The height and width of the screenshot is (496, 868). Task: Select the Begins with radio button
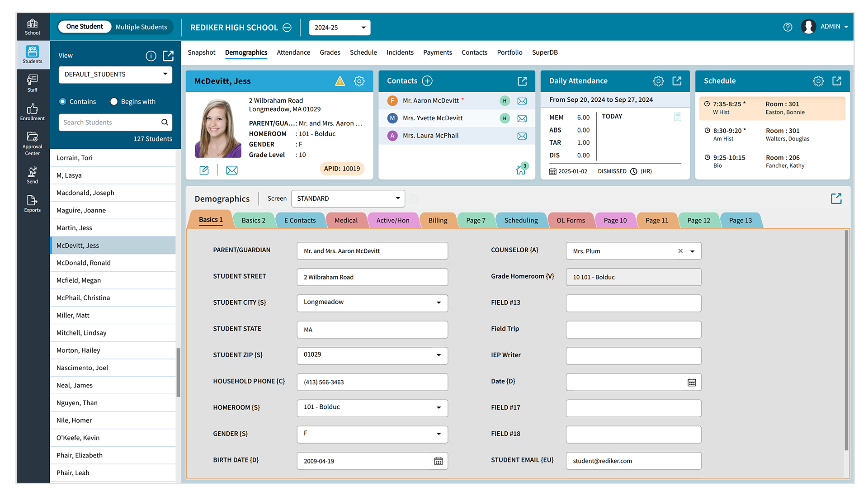click(113, 101)
